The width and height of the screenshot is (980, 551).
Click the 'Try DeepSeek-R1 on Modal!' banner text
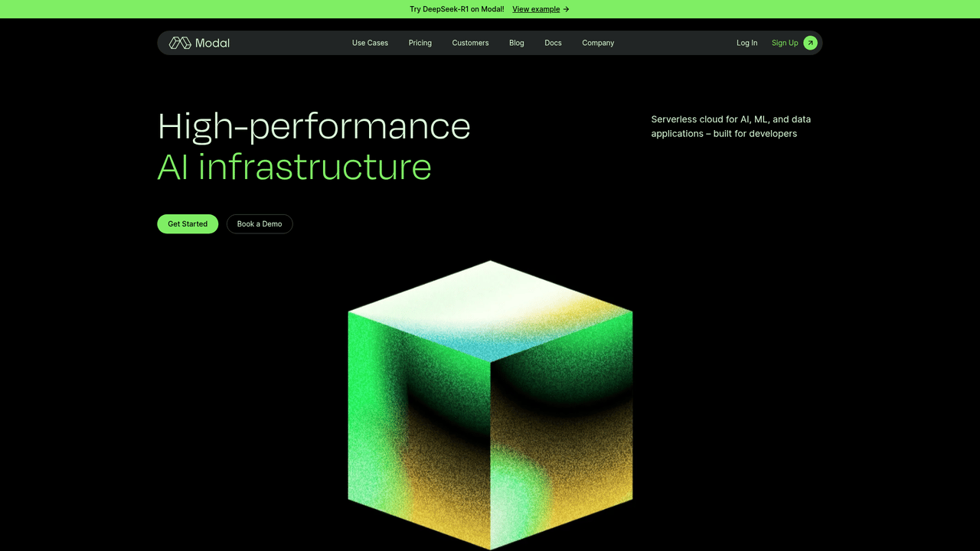pos(457,9)
